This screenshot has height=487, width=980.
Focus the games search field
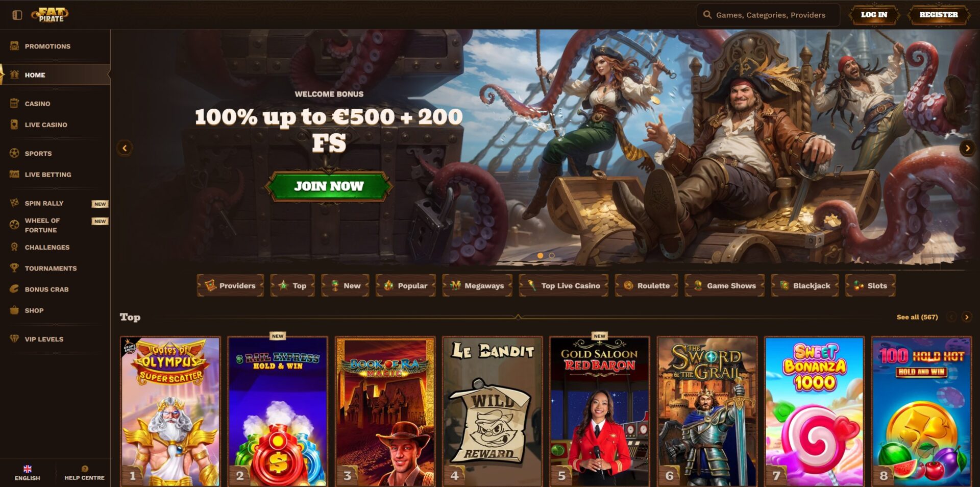coord(768,15)
